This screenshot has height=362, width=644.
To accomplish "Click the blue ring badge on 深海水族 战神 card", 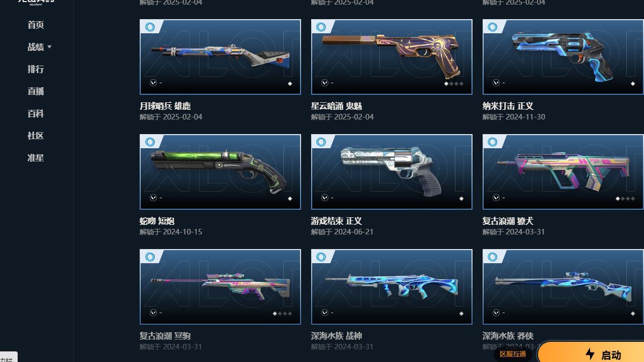I will coord(321,257).
